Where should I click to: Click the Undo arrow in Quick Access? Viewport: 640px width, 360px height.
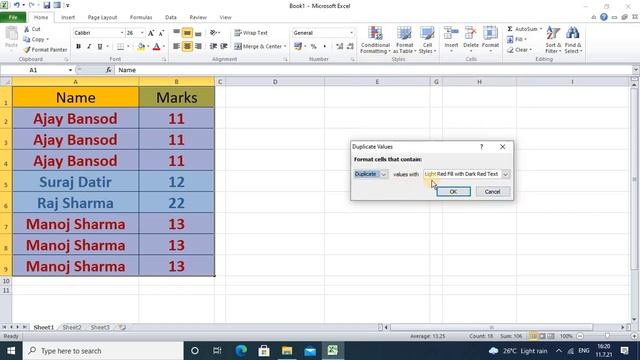pos(17,5)
